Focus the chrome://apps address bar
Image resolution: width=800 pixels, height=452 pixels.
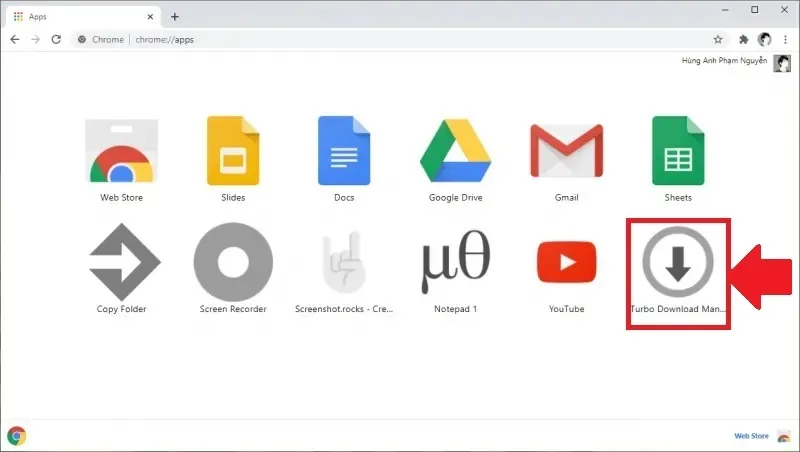(x=393, y=39)
